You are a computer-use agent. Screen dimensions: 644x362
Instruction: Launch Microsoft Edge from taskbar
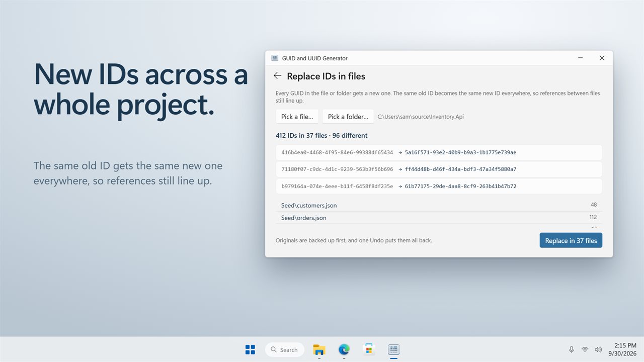[344, 349]
